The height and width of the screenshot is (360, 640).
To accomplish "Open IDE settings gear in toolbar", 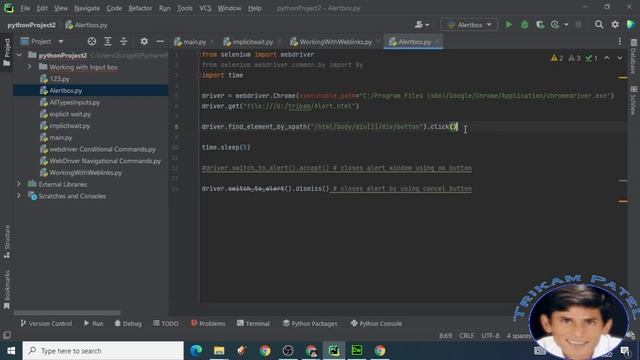I will coord(615,25).
